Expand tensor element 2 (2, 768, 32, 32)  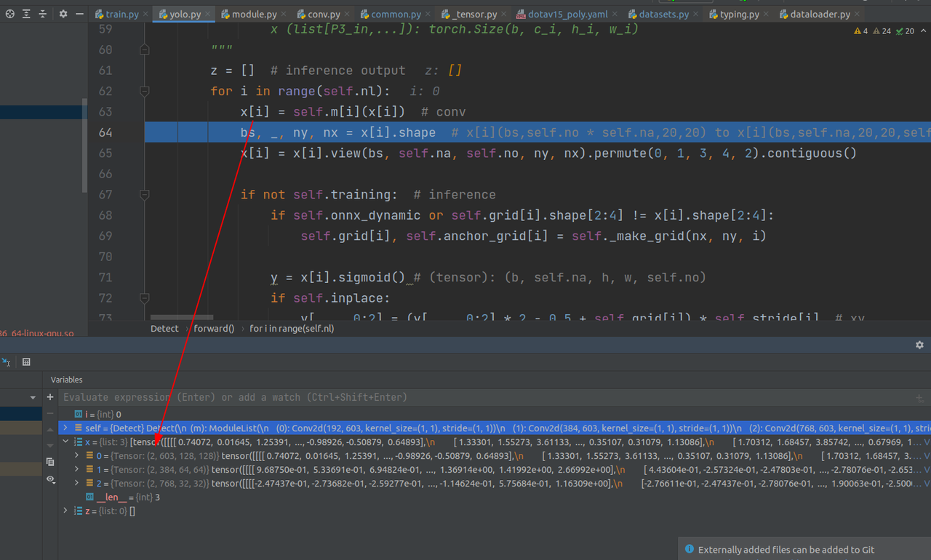pos(77,483)
